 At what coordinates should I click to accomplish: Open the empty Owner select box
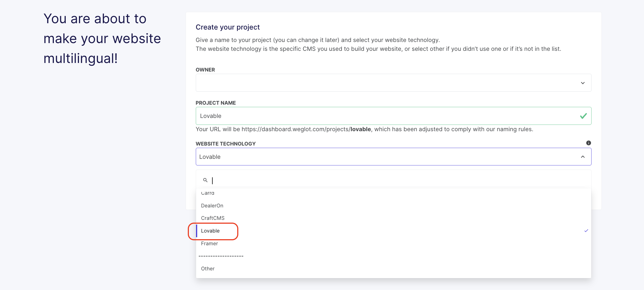tap(387, 83)
